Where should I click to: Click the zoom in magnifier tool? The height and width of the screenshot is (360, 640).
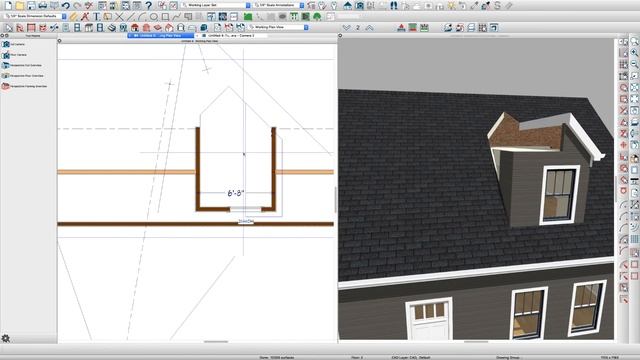(x=634, y=53)
